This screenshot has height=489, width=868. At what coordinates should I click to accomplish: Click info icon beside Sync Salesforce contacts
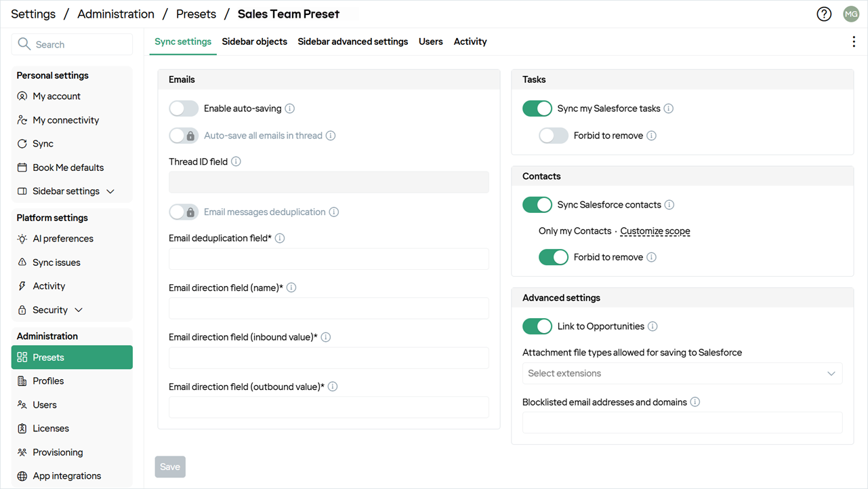pyautogui.click(x=669, y=205)
